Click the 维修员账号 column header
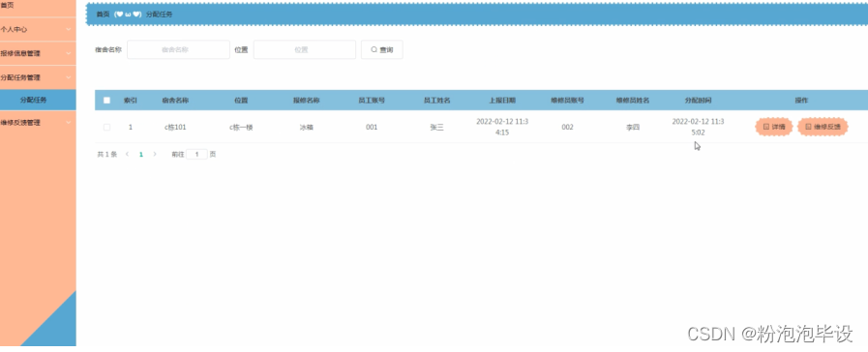 pos(567,101)
